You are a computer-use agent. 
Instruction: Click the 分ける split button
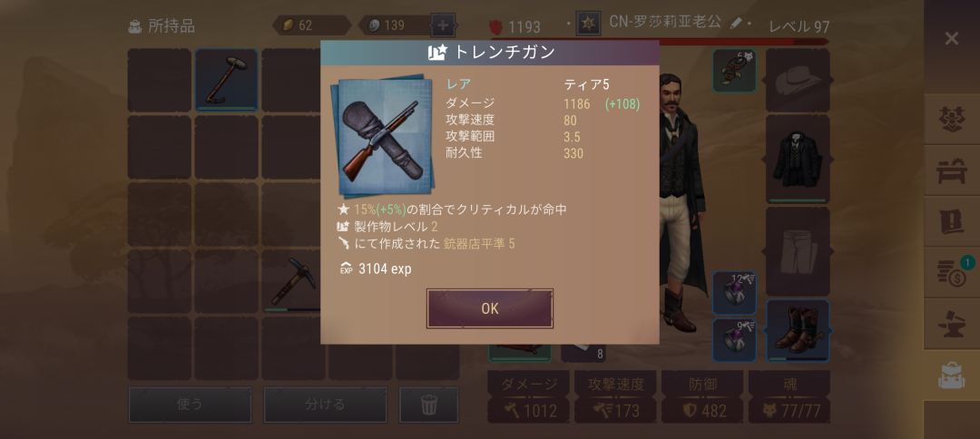[325, 405]
